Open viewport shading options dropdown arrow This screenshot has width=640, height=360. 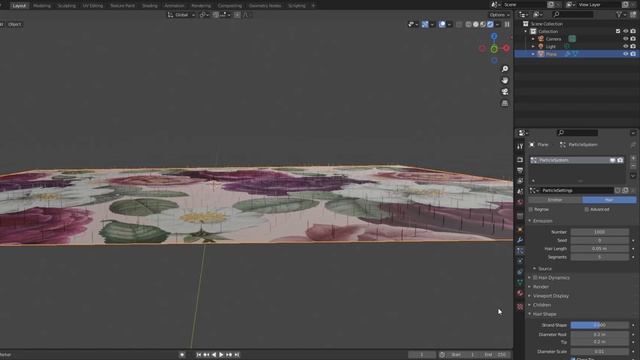[x=497, y=24]
